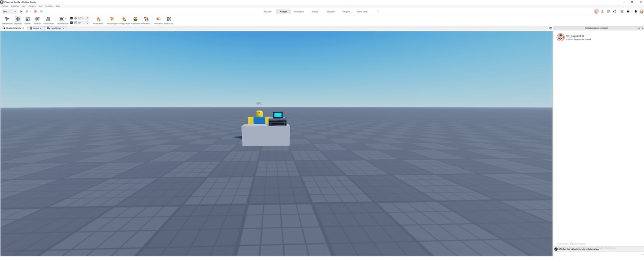
Task: Step the move increment spinner
Action: [88, 18]
